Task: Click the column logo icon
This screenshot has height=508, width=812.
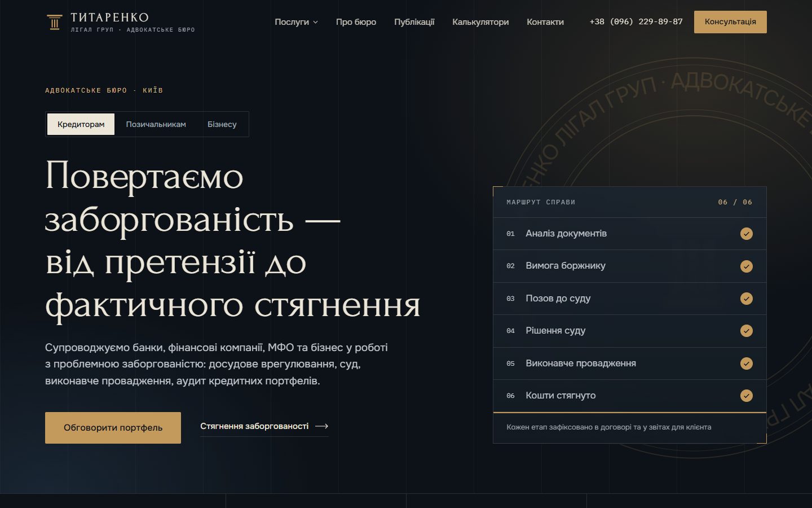Action: 55,22
